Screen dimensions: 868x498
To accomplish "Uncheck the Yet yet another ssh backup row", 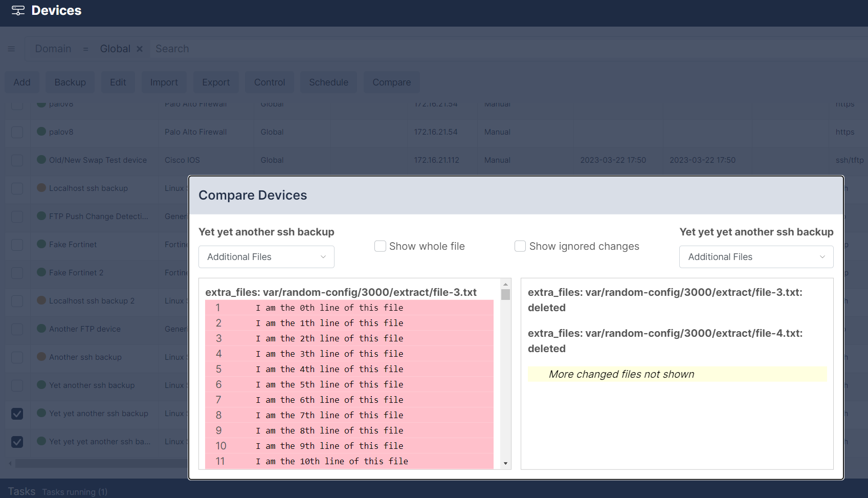I will [17, 414].
